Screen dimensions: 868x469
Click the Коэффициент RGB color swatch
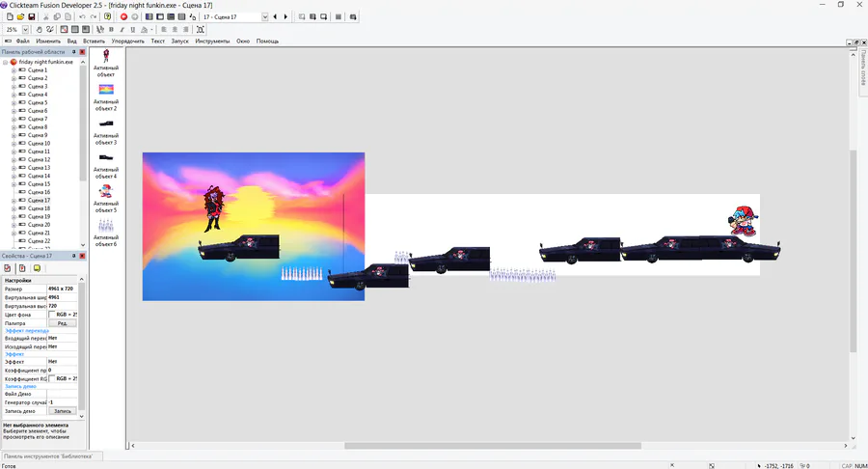click(52, 378)
